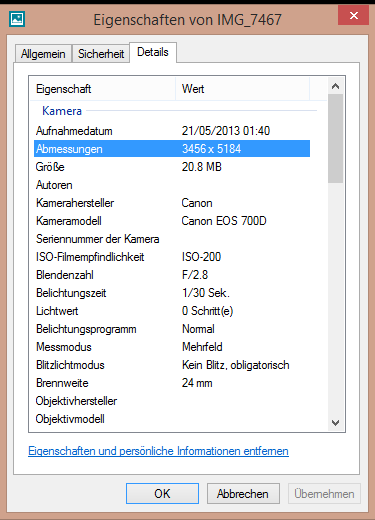Viewport: 375px width, 520px height.
Task: Click the vertical scrollbar thumb
Action: (x=335, y=138)
